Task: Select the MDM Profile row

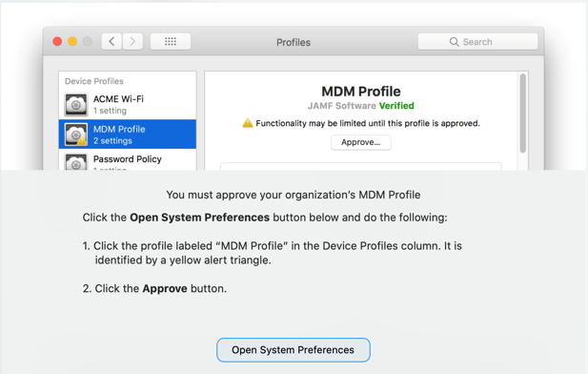Action: click(128, 135)
